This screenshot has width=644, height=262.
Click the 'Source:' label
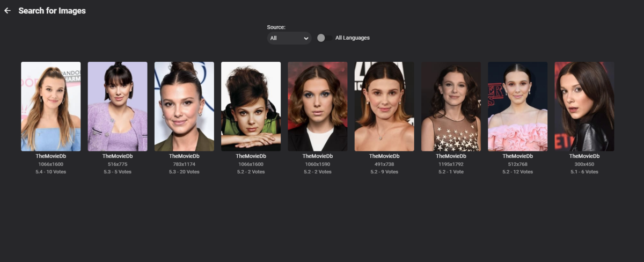pyautogui.click(x=276, y=27)
